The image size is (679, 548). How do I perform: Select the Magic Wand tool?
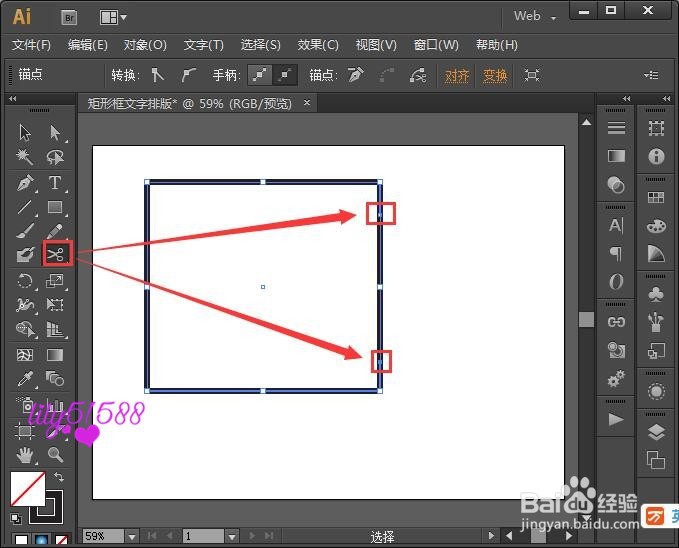pos(25,157)
